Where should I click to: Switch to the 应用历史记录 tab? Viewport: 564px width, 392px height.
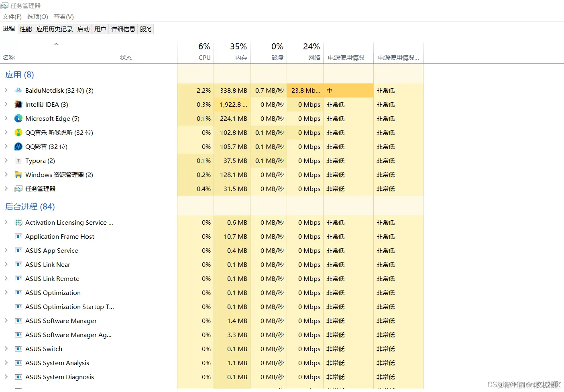55,29
